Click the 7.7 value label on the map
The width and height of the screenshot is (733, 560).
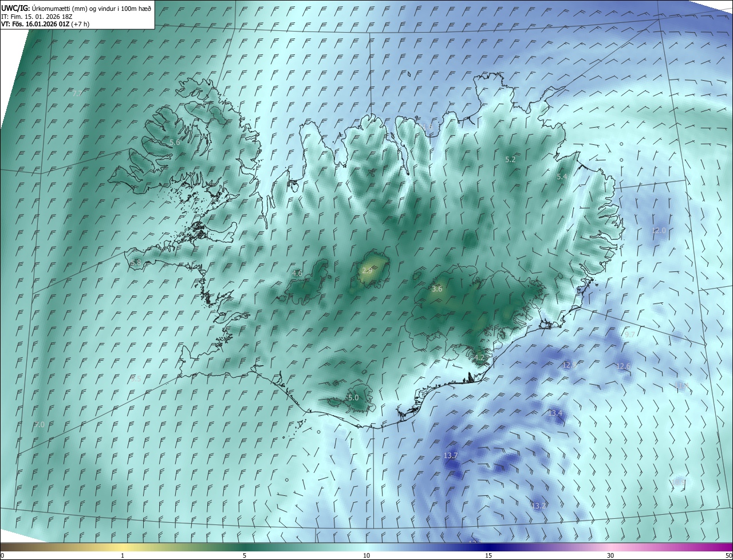click(x=77, y=93)
